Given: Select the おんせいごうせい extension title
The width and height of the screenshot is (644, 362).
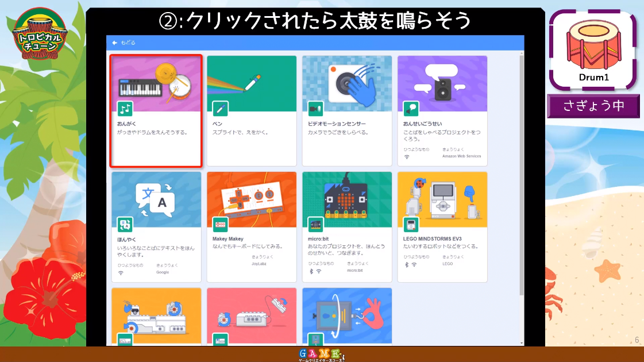Looking at the screenshot, I should click(x=422, y=124).
